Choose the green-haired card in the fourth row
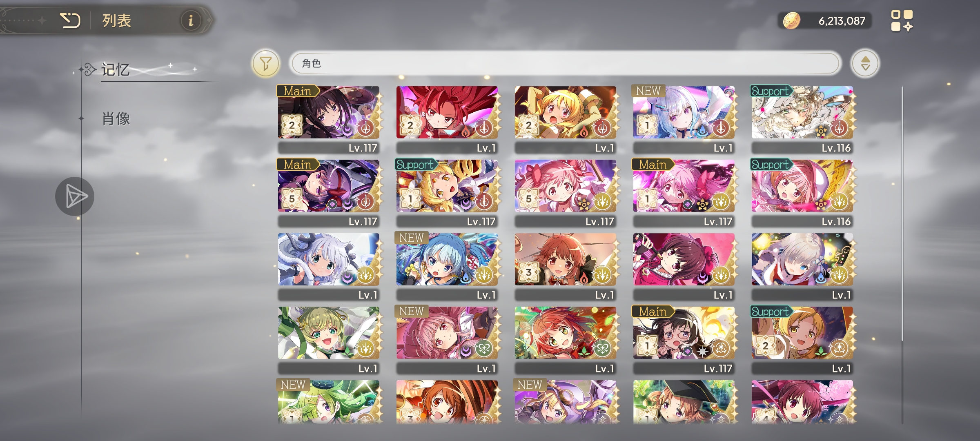Image resolution: width=980 pixels, height=441 pixels. [329, 340]
